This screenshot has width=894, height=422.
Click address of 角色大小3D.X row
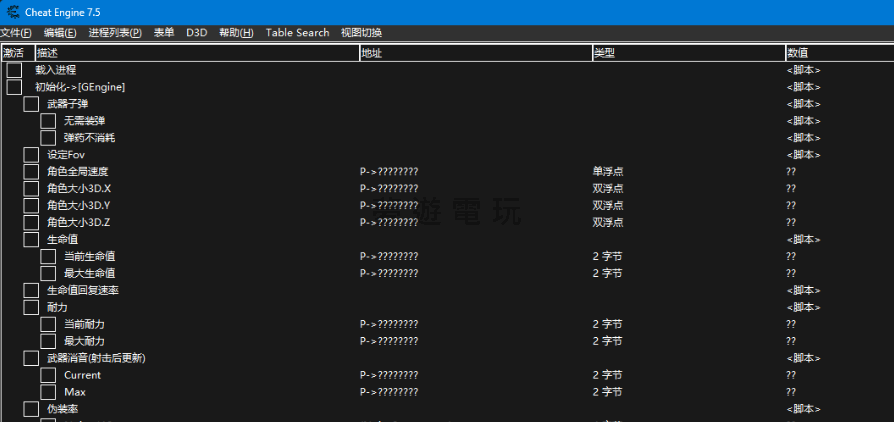[x=389, y=189]
